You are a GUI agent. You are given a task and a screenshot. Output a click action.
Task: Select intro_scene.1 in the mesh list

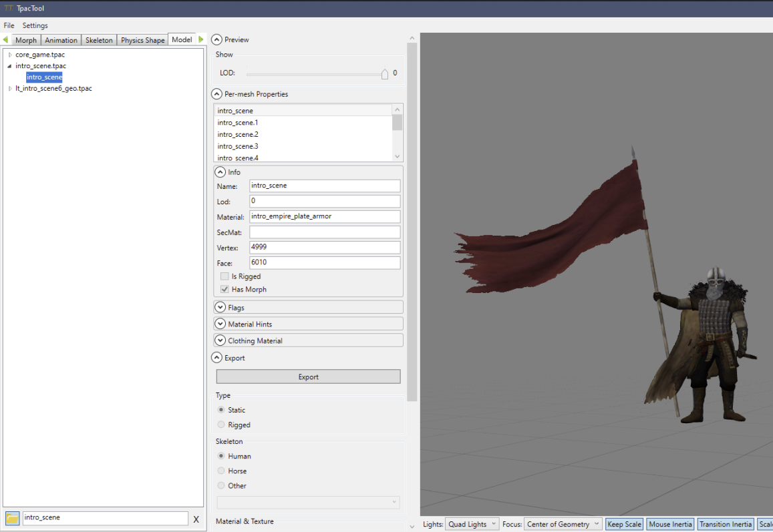(x=304, y=123)
